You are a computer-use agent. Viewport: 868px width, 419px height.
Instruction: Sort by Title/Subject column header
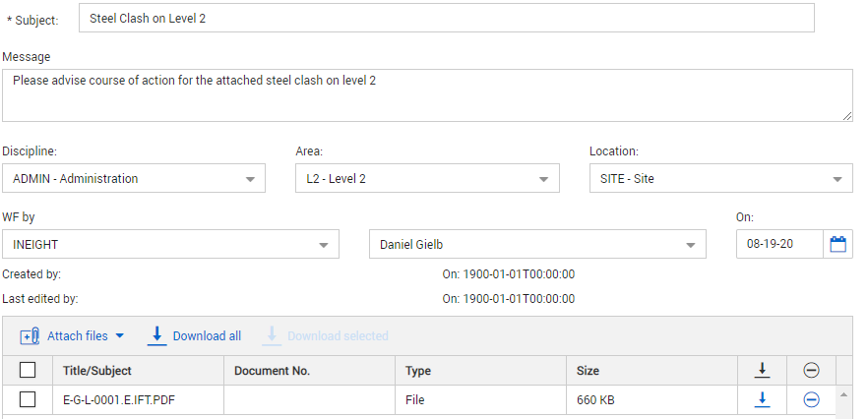(96, 371)
